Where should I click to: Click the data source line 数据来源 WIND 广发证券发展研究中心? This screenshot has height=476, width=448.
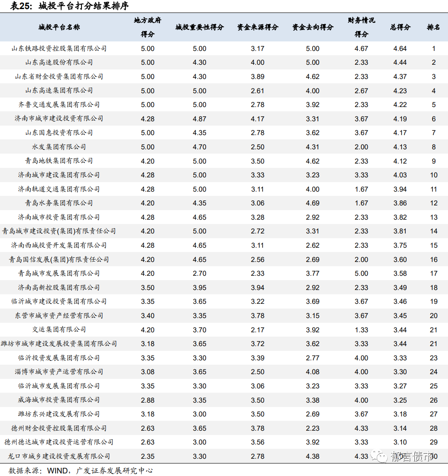(81, 470)
